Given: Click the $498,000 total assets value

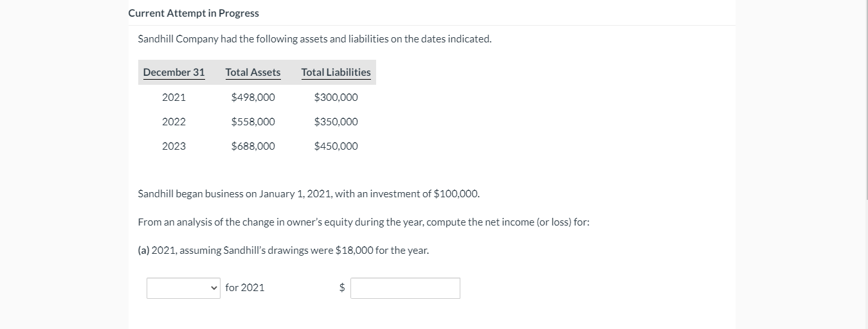Looking at the screenshot, I should pyautogui.click(x=253, y=97).
